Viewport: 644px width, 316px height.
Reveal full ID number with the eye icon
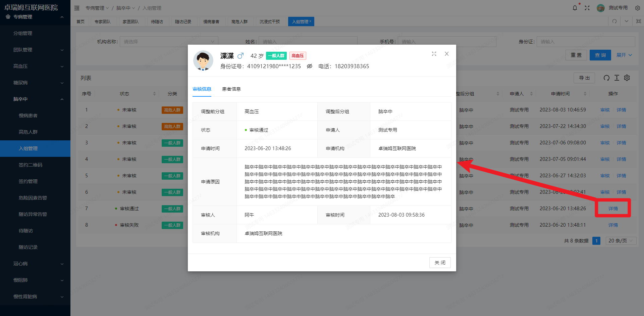click(x=309, y=66)
